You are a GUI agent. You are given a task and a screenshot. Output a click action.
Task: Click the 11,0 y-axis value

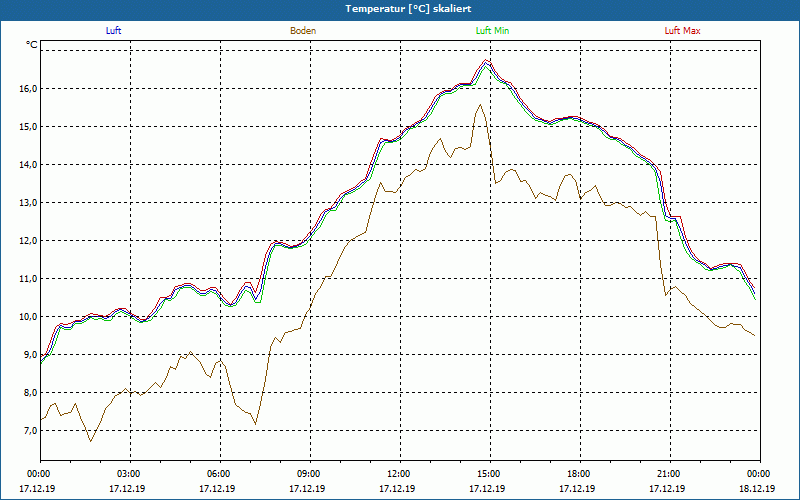(29, 279)
